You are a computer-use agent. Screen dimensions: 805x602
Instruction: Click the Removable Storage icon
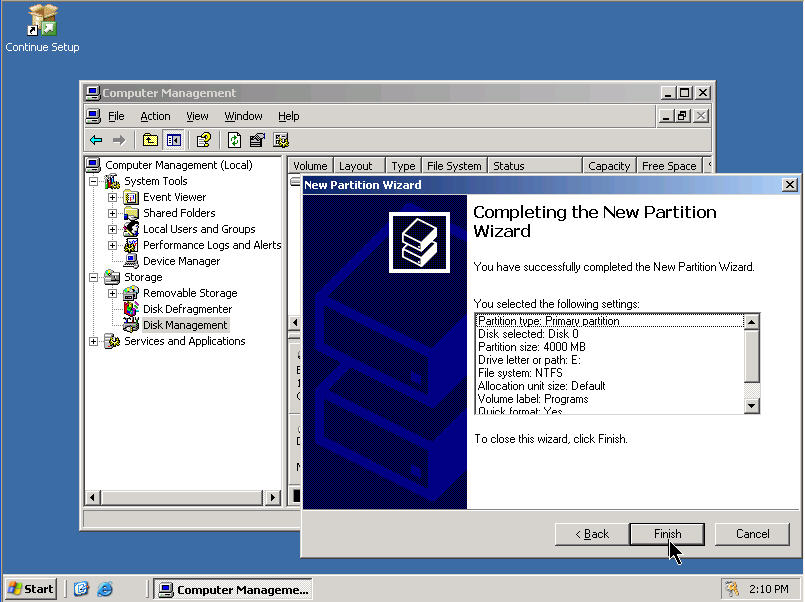131,293
